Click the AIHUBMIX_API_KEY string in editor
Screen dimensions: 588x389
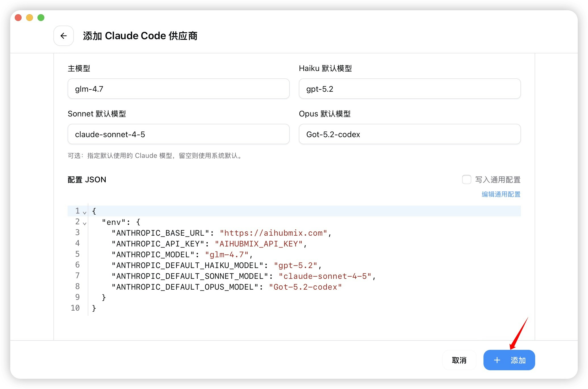[x=258, y=244]
